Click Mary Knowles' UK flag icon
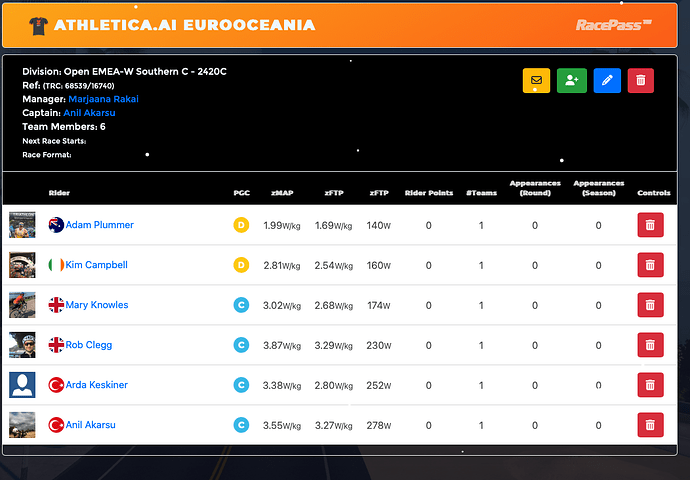The height and width of the screenshot is (480, 690). [x=56, y=305]
